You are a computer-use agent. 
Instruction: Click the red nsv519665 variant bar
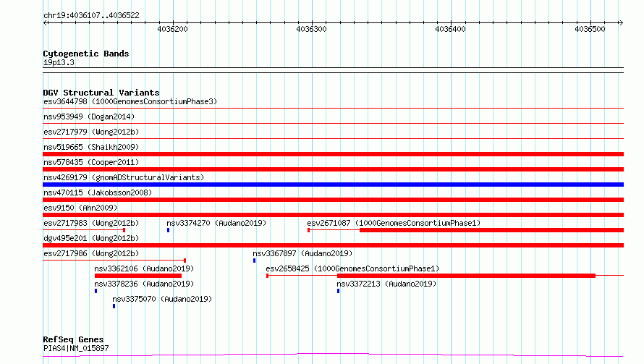pos(333,154)
